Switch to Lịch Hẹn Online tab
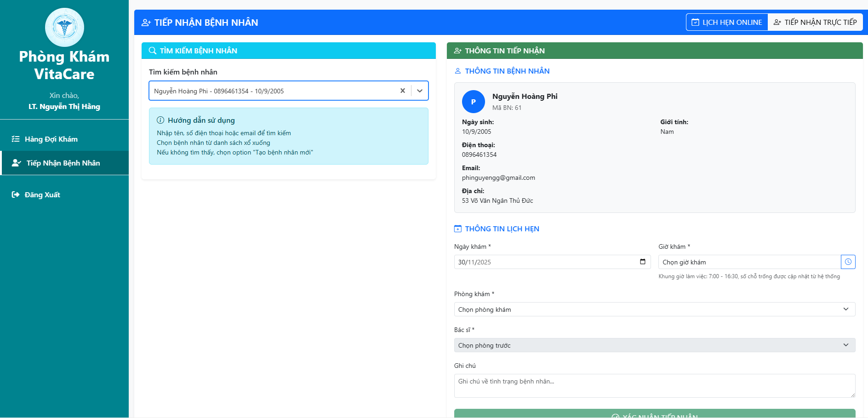The height and width of the screenshot is (418, 868). click(x=727, y=22)
